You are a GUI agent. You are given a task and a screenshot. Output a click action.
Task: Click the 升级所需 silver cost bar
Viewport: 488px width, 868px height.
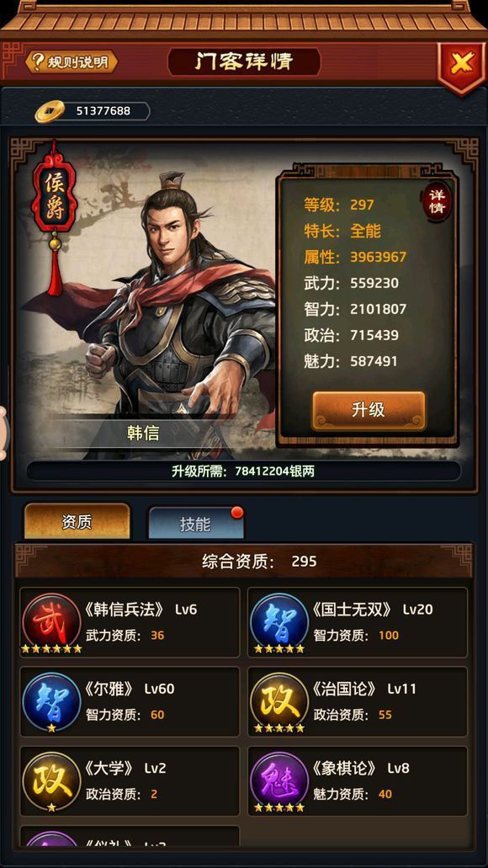tap(243, 471)
